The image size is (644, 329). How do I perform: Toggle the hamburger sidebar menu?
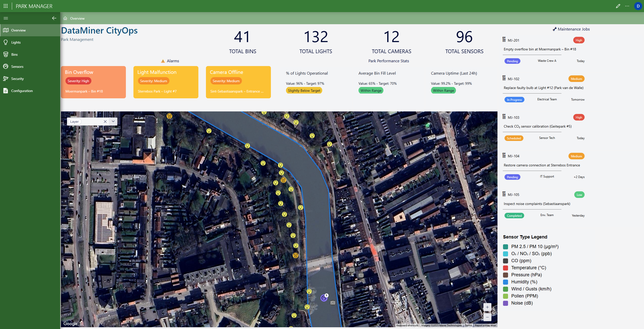[x=6, y=18]
